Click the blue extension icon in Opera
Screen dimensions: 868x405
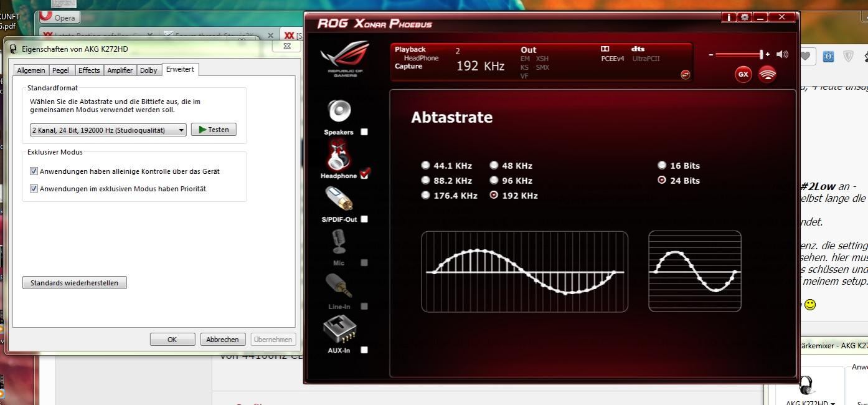pos(828,57)
